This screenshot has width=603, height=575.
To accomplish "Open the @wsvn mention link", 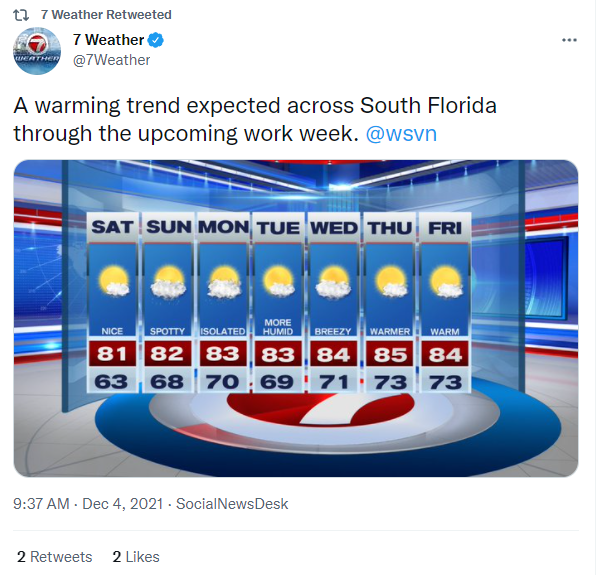I will pyautogui.click(x=402, y=133).
